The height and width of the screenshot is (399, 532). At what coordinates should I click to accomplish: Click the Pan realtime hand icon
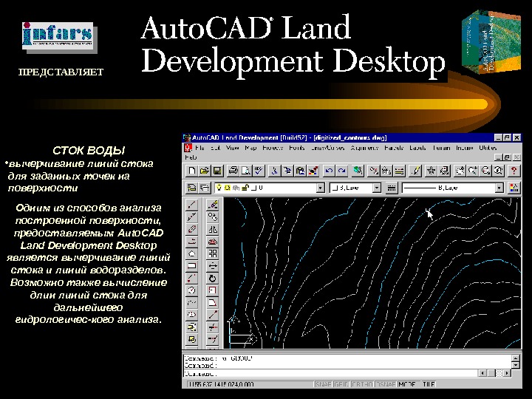[x=460, y=171]
